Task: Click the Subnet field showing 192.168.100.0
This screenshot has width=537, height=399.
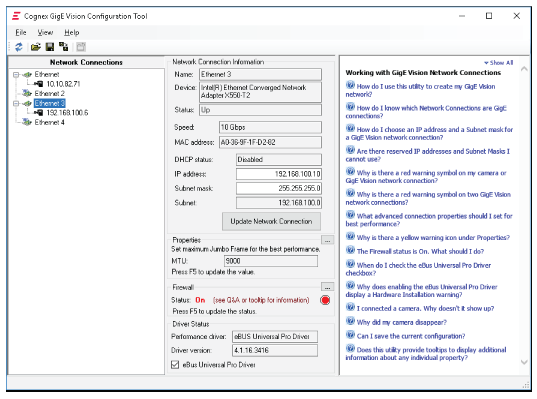Action: point(279,203)
